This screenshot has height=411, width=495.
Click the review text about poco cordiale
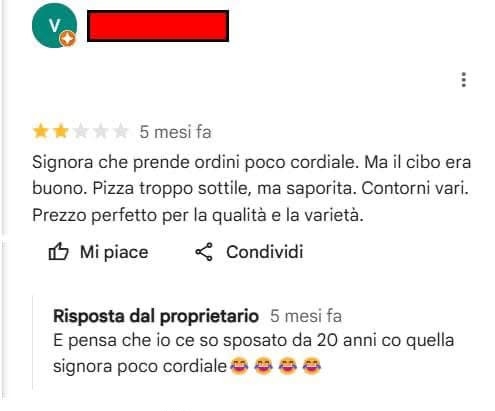tap(252, 189)
